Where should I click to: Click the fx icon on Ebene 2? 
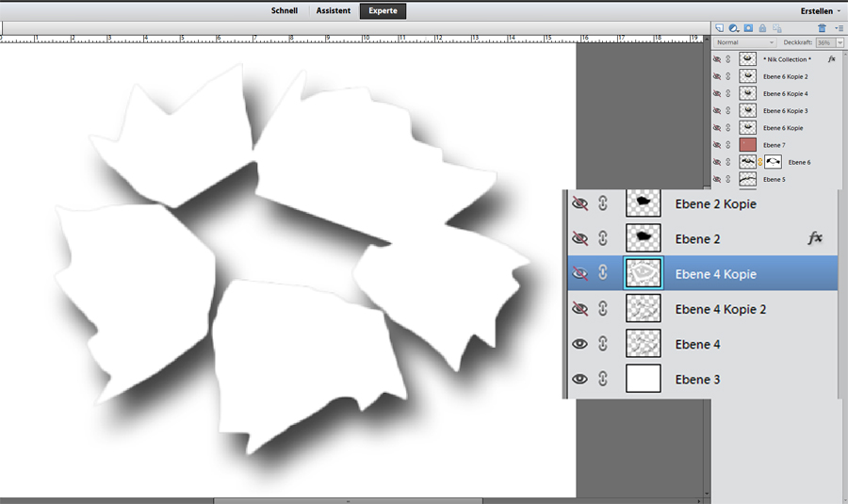[816, 238]
